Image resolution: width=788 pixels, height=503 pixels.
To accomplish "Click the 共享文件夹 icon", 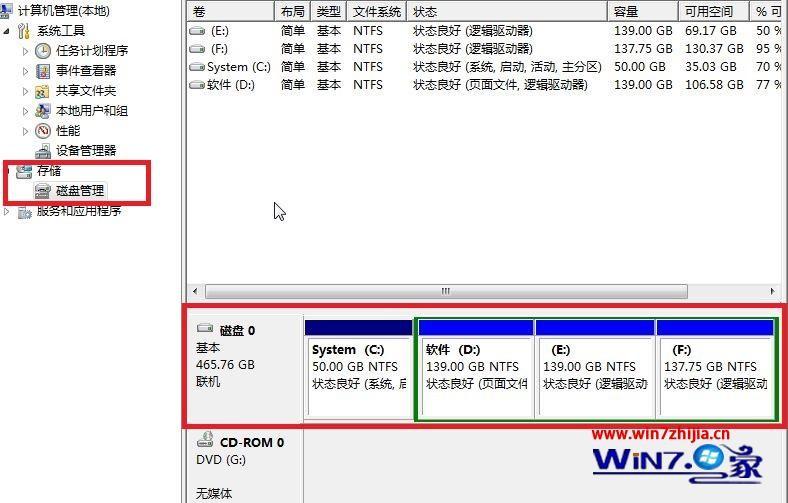I will tap(43, 91).
